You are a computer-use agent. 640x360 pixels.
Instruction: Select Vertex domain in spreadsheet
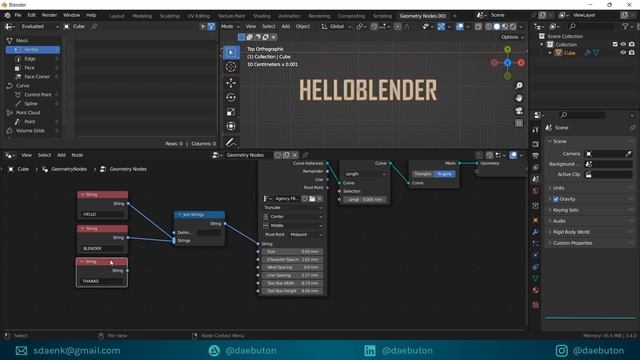[x=33, y=50]
